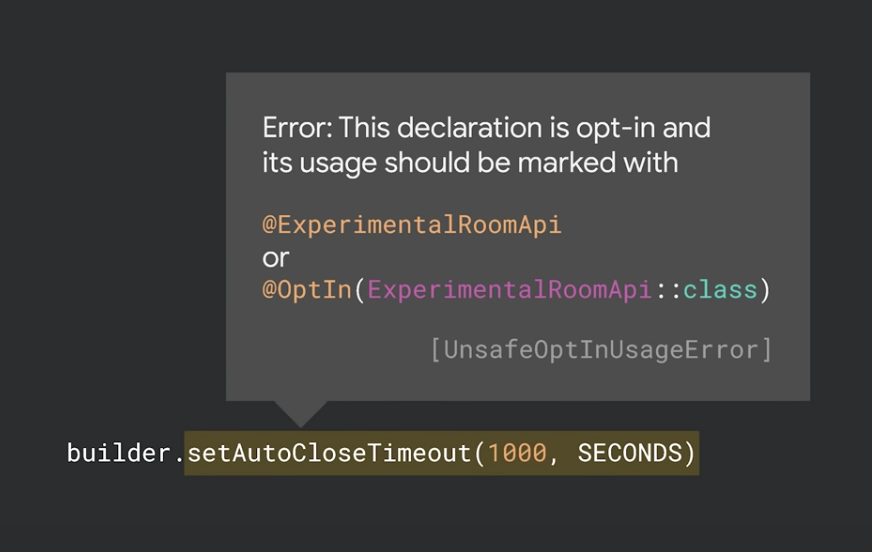The height and width of the screenshot is (552, 872).
Task: Click the class keyword in the tooltip
Action: (x=720, y=290)
